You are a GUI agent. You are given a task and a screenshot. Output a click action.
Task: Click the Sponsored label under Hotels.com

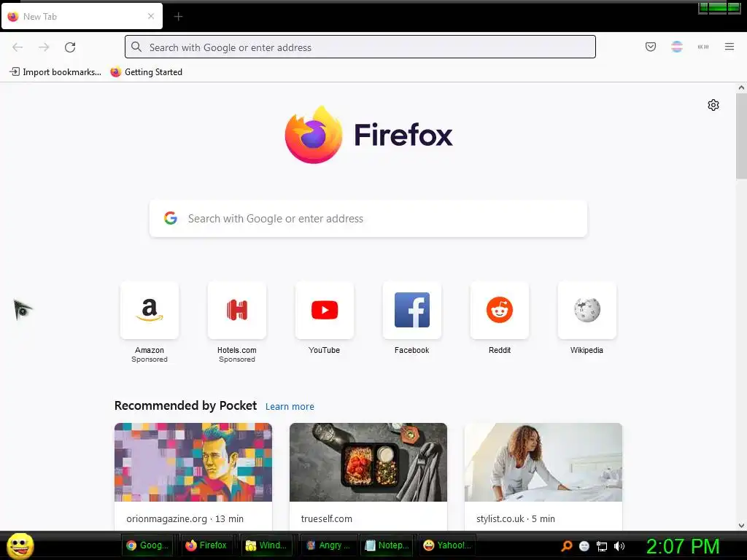point(237,359)
